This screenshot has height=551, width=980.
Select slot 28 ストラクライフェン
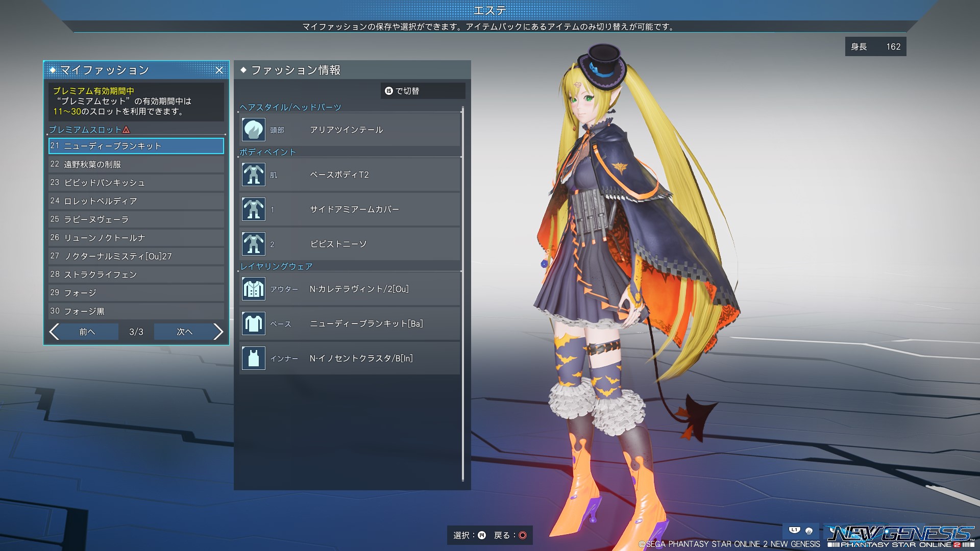pyautogui.click(x=136, y=274)
